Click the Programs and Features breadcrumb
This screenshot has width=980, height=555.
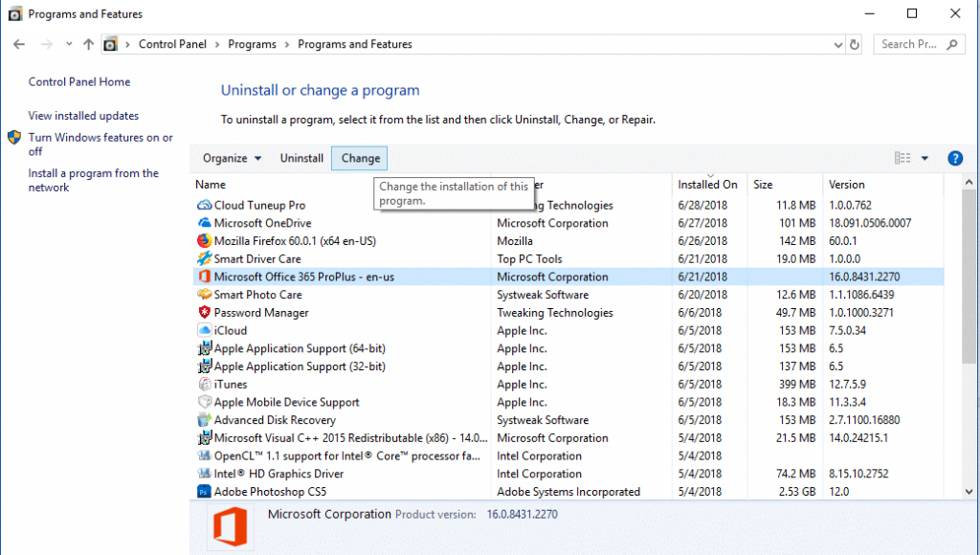pos(355,44)
